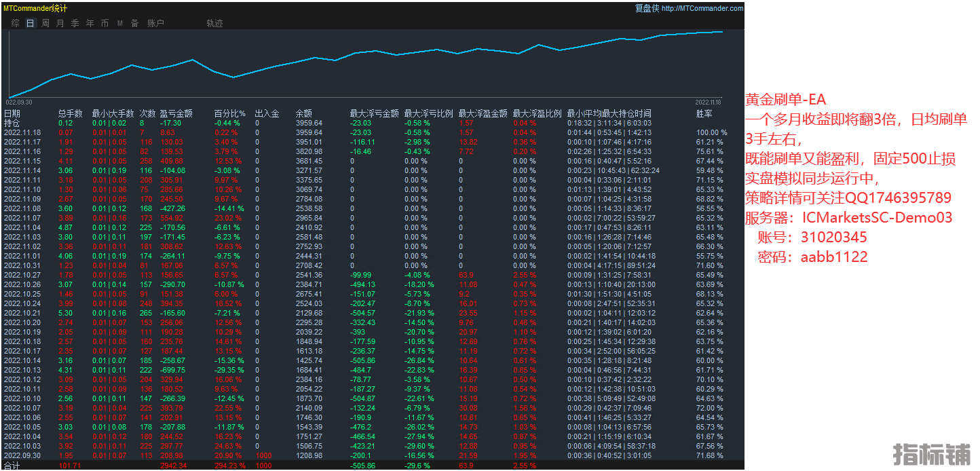
Task: Select the 日 daily statistics tab
Action: (30, 23)
